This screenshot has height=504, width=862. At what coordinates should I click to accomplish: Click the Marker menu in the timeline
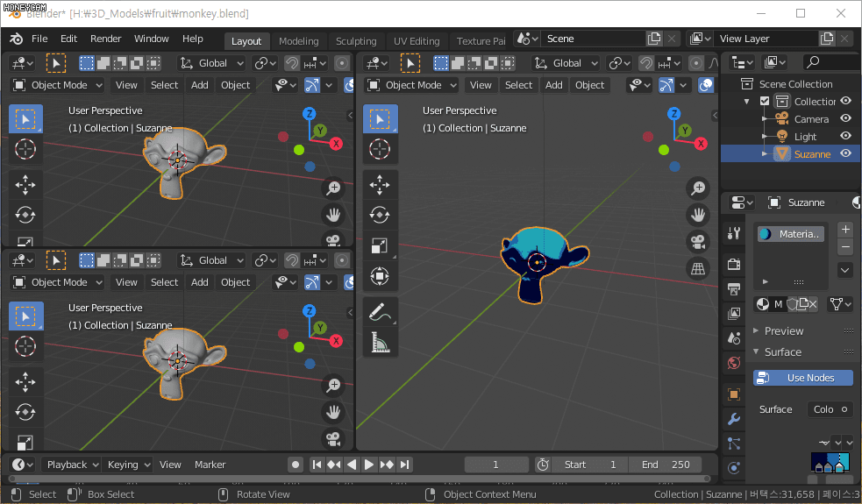click(210, 465)
